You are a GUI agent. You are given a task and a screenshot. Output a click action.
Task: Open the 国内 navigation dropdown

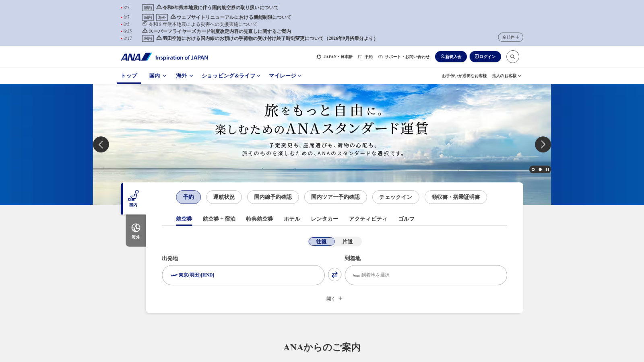click(x=157, y=76)
